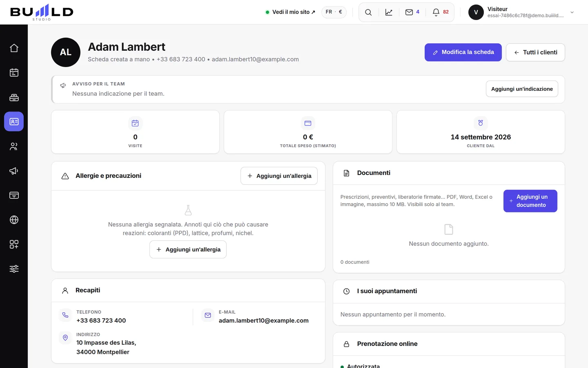Image resolution: width=588 pixels, height=368 pixels.
Task: Click the 0 documenti count
Action: (x=355, y=262)
